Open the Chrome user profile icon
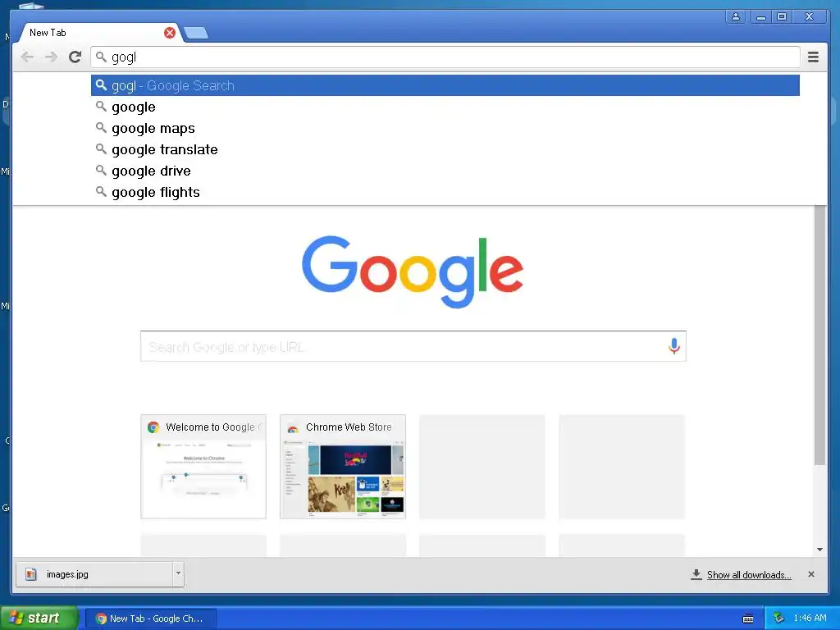Image resolution: width=840 pixels, height=630 pixels. point(736,16)
